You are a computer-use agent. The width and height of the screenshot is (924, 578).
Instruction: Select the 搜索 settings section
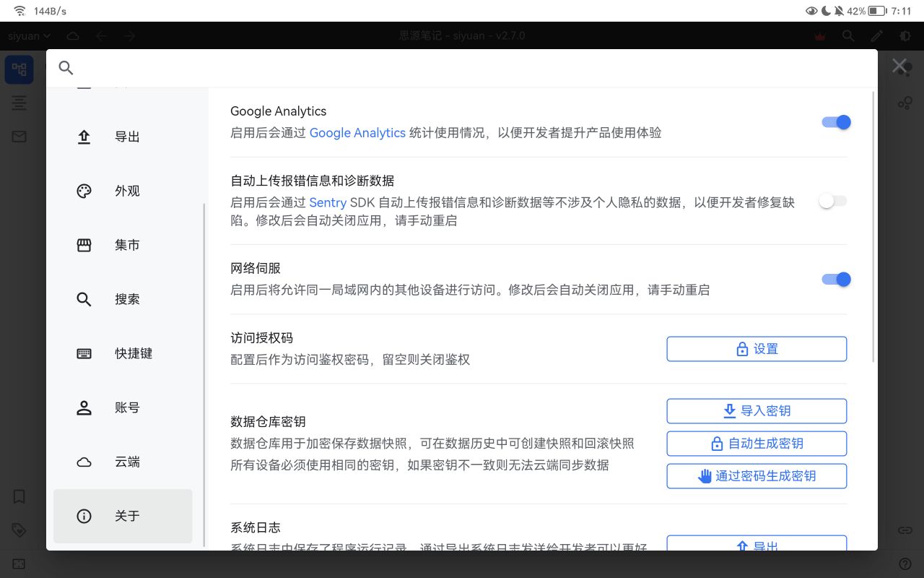[x=123, y=299]
